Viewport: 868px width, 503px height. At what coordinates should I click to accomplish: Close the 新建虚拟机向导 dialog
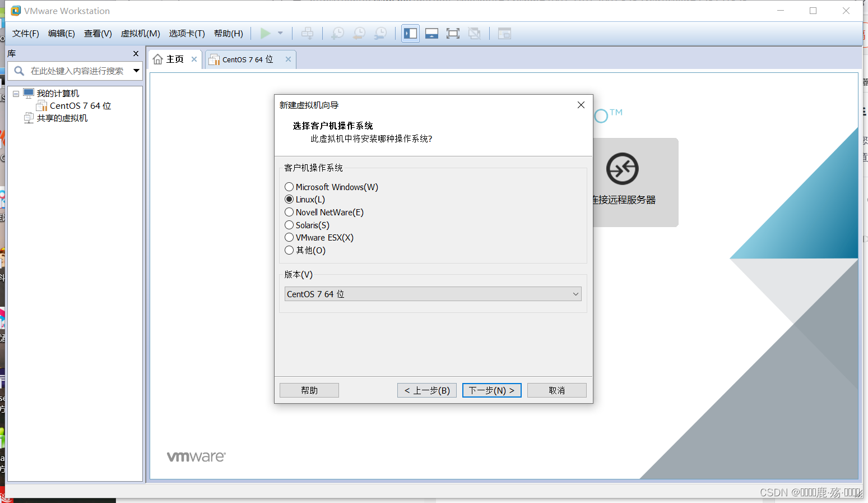point(581,105)
